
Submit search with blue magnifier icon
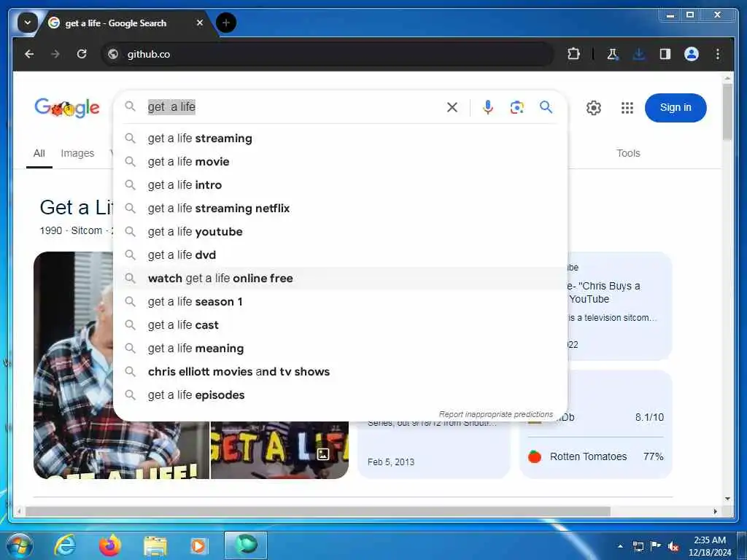[546, 107]
